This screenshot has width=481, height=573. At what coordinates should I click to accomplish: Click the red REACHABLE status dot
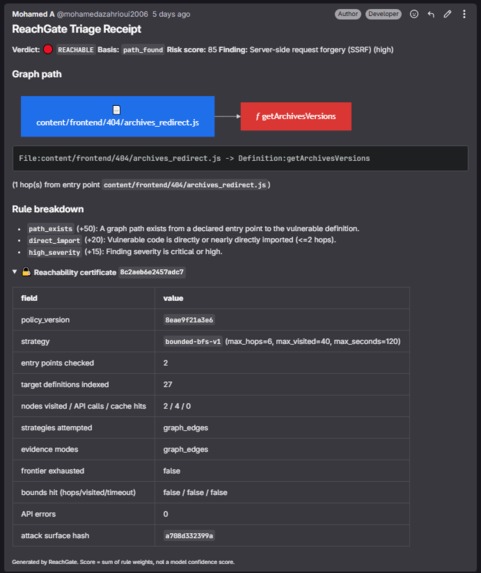coord(48,49)
